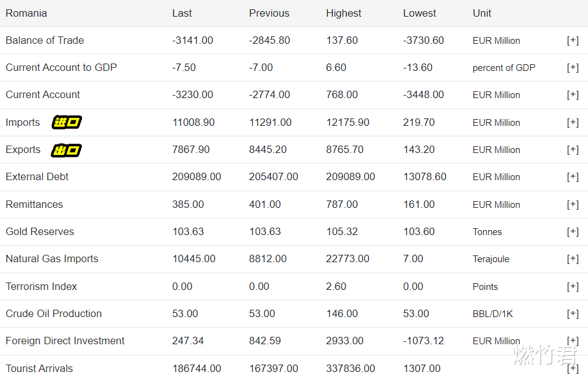Click the Romania table header
The height and width of the screenshot is (380, 588).
[27, 14]
